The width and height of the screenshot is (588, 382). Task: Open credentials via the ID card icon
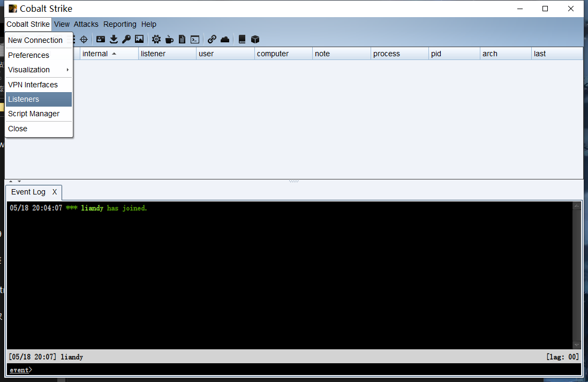[x=101, y=39]
